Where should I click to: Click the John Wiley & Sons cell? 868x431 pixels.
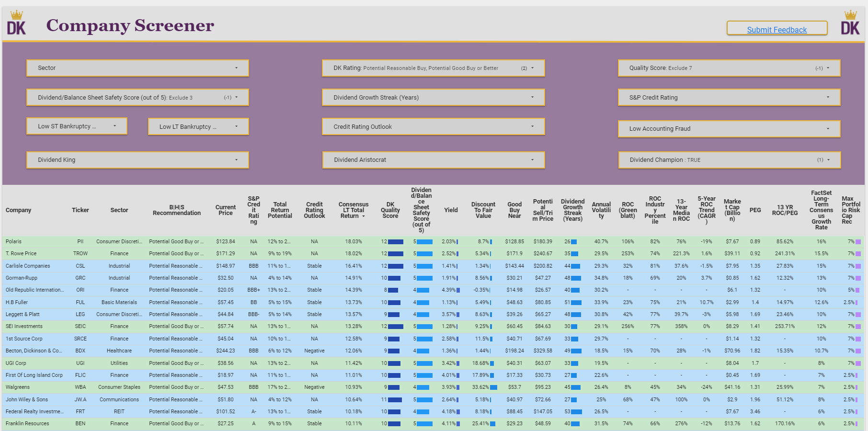(x=27, y=400)
